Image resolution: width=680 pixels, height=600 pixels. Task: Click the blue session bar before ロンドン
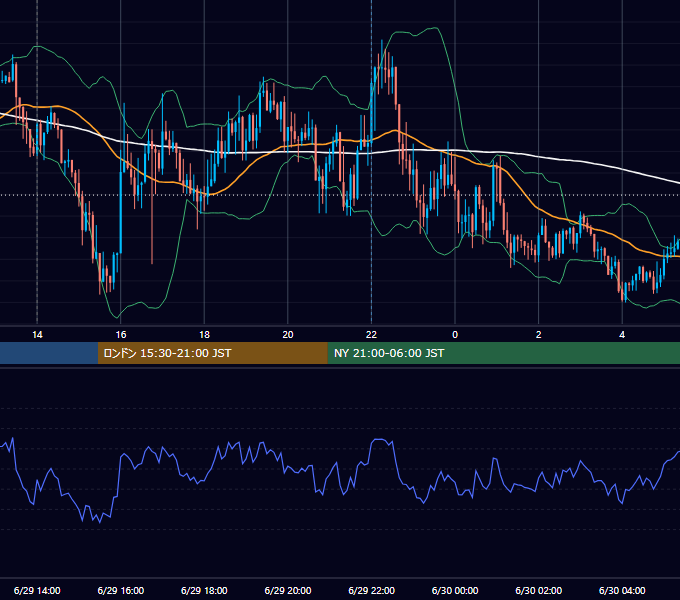49,353
